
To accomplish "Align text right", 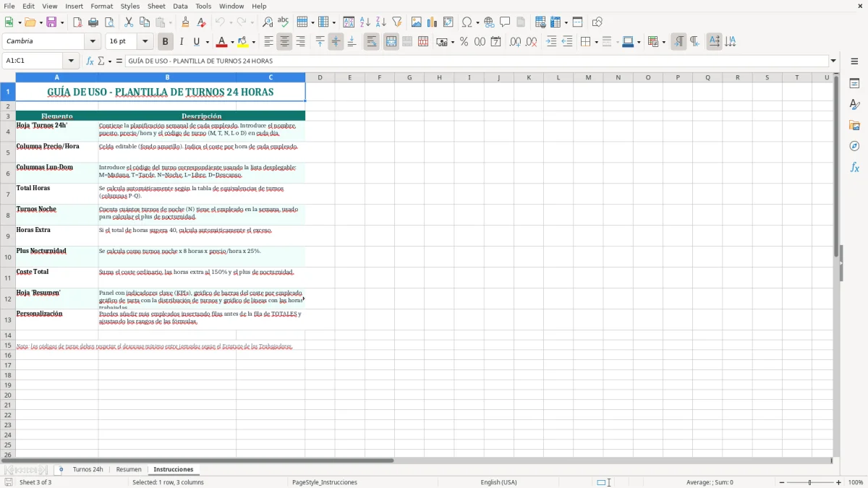I will click(300, 42).
